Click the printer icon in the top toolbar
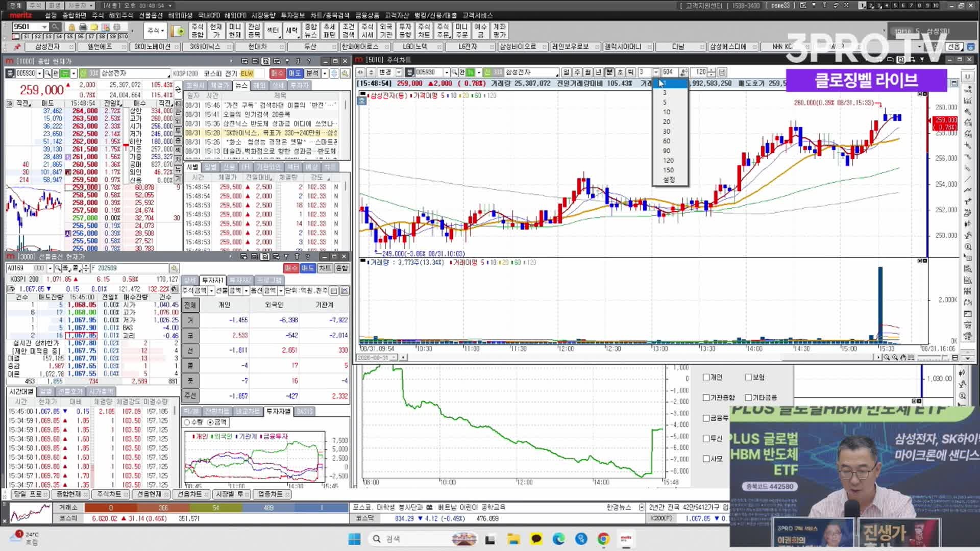Image resolution: width=980 pixels, height=551 pixels. (83, 27)
